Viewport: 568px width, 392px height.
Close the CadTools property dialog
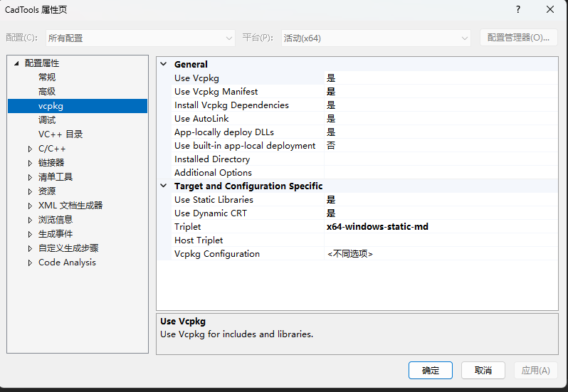550,9
